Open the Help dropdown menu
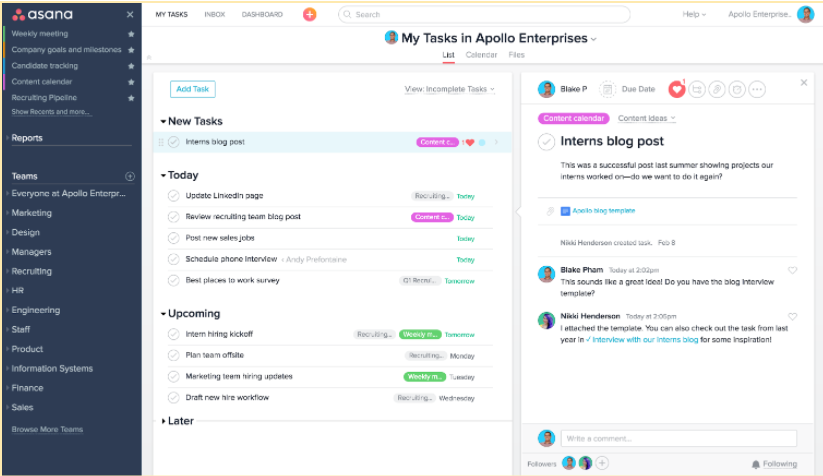Screen dimensions: 823x476 pyautogui.click(x=694, y=15)
